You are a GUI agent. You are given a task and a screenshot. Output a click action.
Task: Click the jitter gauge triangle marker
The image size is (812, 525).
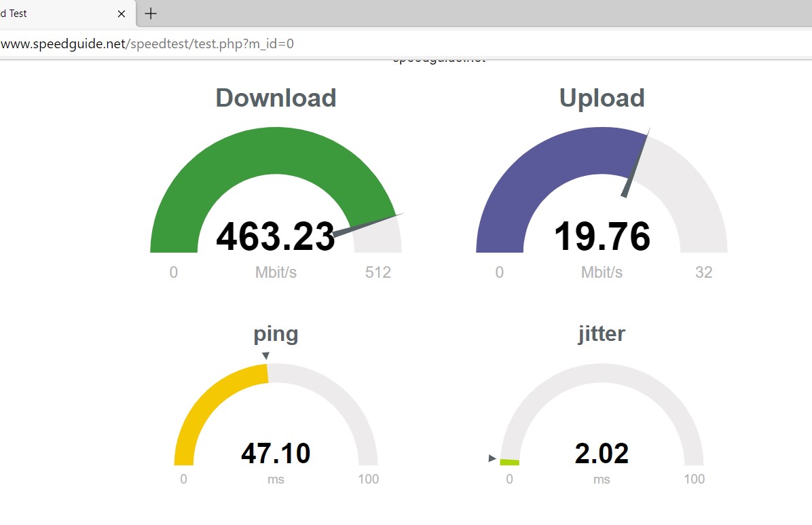pyautogui.click(x=492, y=458)
